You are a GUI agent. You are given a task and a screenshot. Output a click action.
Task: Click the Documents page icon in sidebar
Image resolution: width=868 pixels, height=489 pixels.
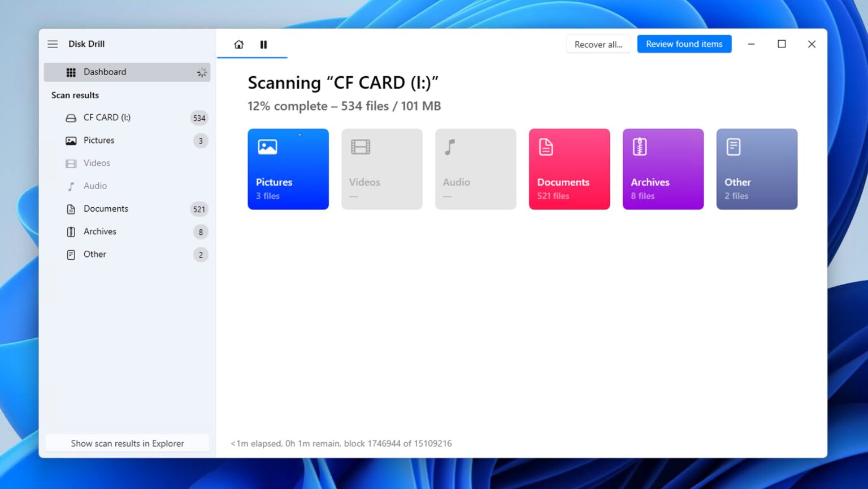[x=71, y=209]
